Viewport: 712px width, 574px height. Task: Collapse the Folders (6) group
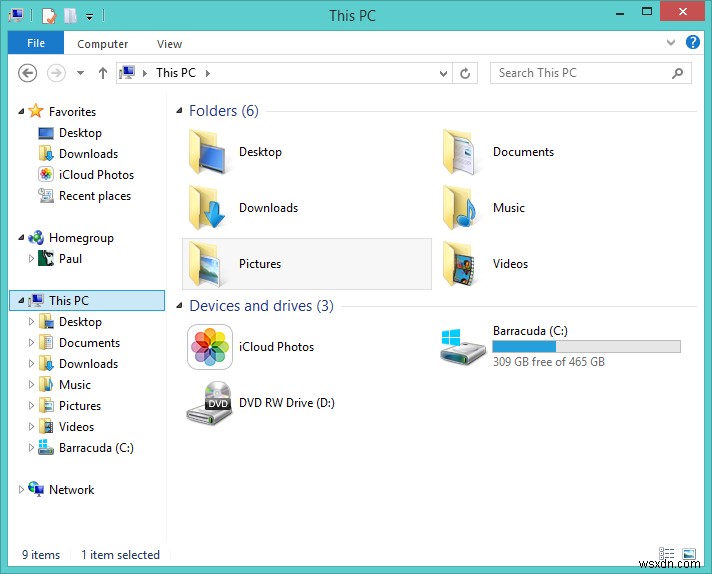coord(179,110)
